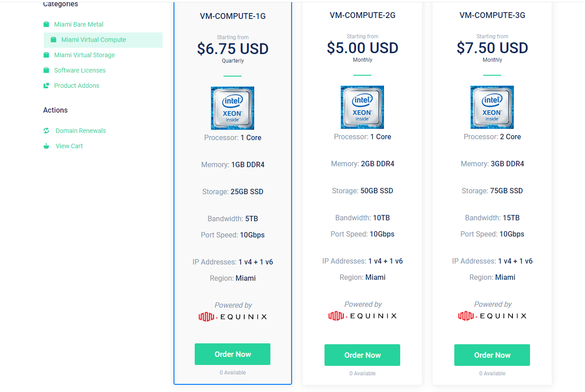585x392 pixels.
Task: Click Intel Xeon image on VM-COMPUTE-3G
Action: tap(492, 107)
